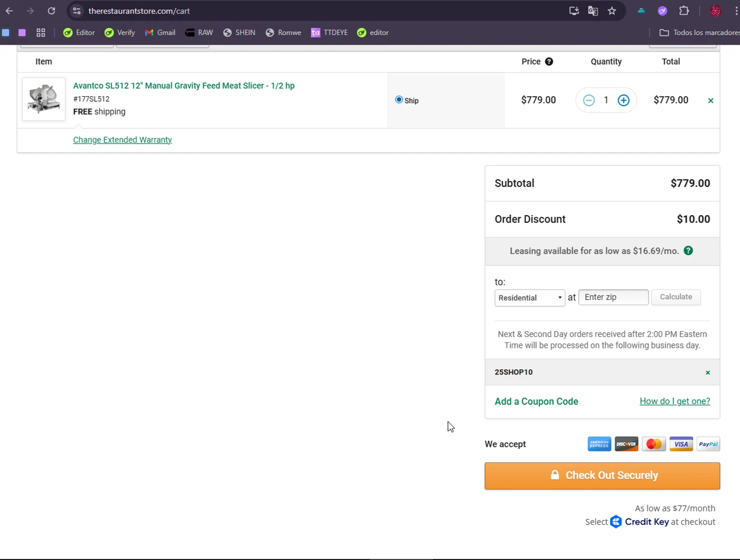740x560 pixels.
Task: Click How do I get one? link
Action: [x=675, y=401]
